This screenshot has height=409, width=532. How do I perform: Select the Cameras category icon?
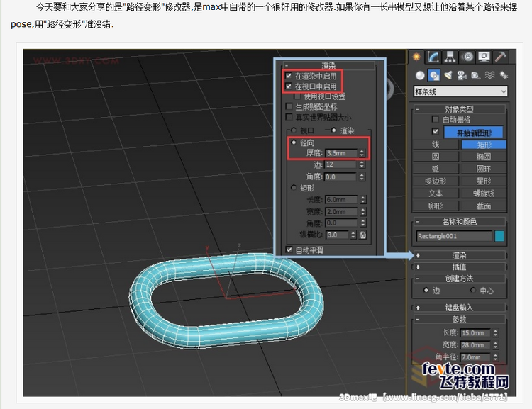click(462, 75)
